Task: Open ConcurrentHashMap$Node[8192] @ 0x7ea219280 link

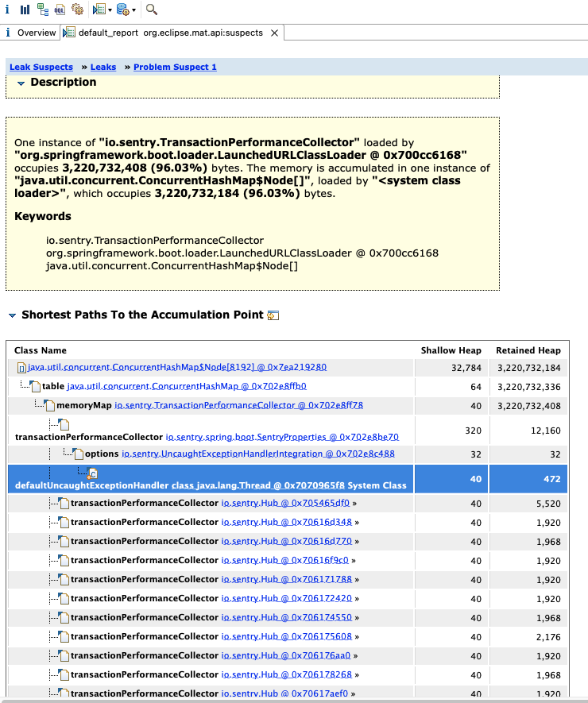Action: click(x=177, y=367)
